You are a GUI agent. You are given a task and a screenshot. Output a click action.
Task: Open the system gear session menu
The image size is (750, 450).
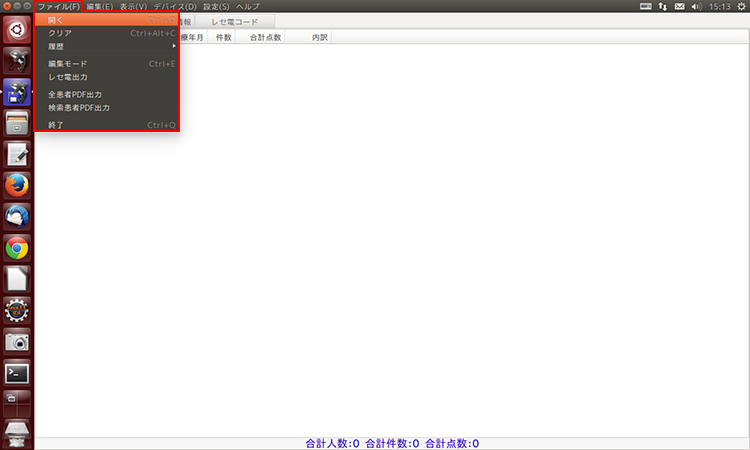click(x=741, y=6)
